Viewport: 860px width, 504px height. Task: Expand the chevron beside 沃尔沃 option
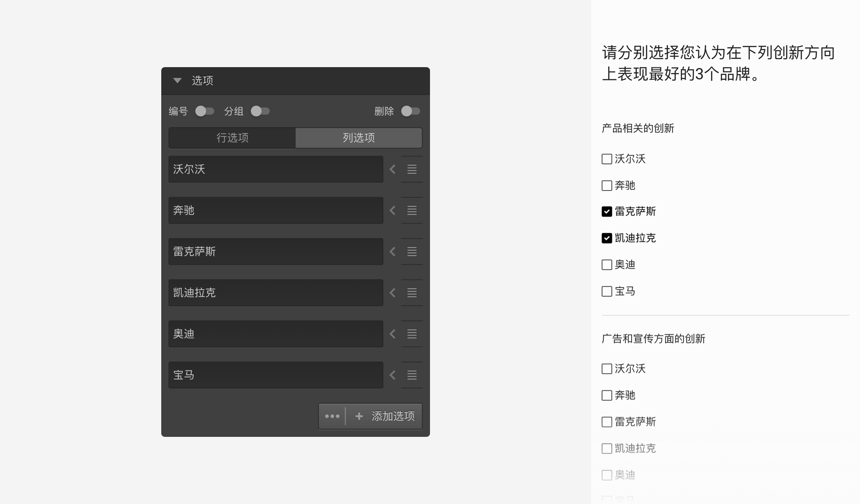pyautogui.click(x=392, y=169)
